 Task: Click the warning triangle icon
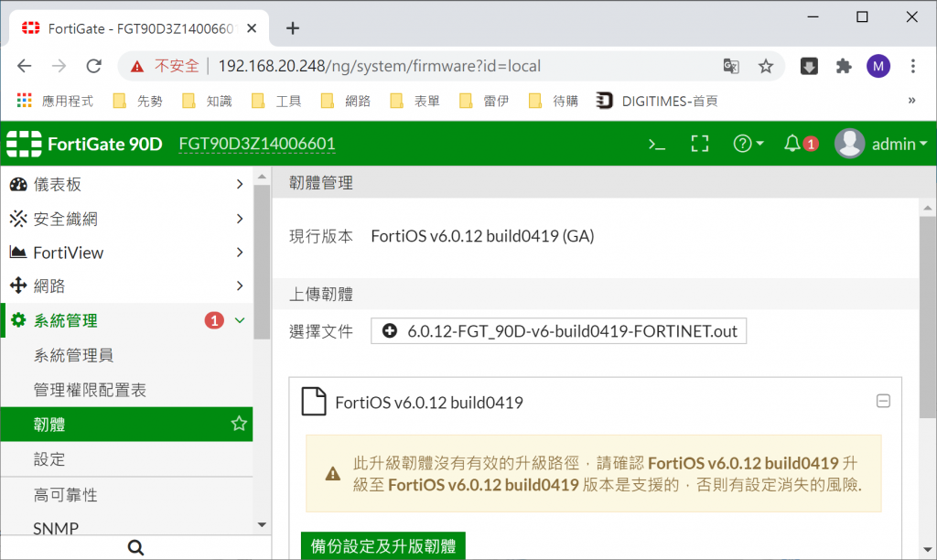pos(333,475)
